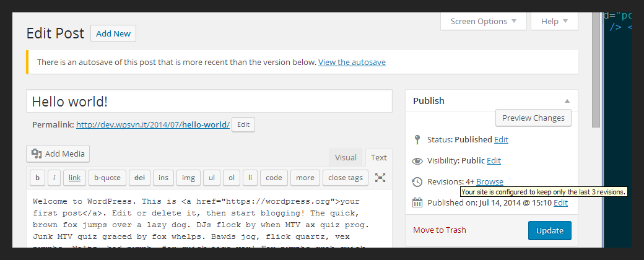Click the Preview Changes button
644x260 pixels.
tap(534, 118)
